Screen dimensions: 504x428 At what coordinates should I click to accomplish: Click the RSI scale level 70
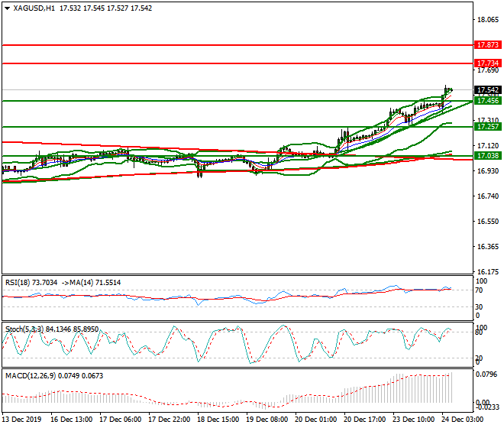pos(479,290)
